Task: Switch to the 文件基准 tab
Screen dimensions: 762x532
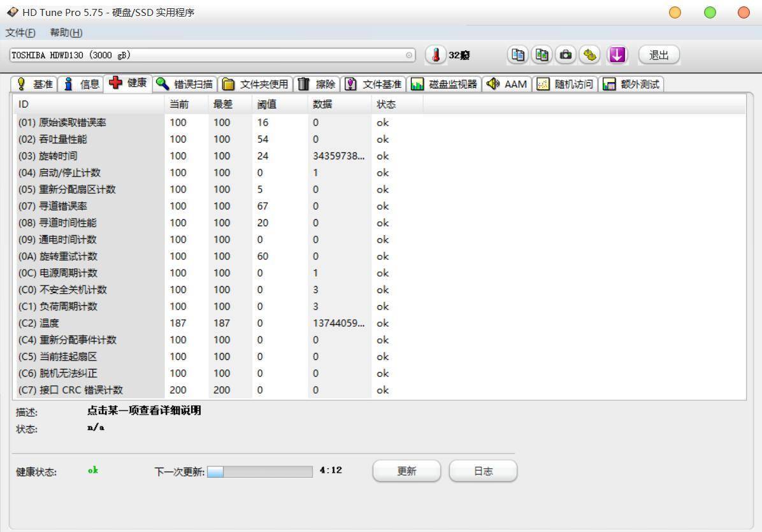Action: point(373,84)
